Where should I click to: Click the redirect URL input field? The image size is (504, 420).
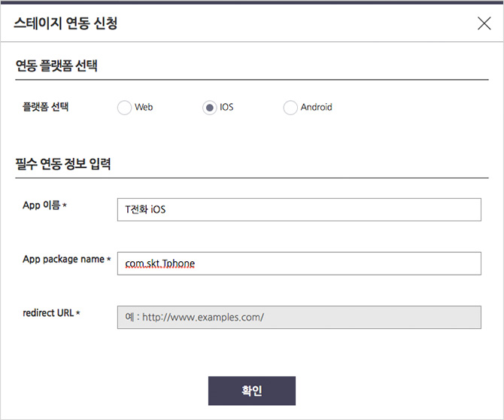coord(299,317)
